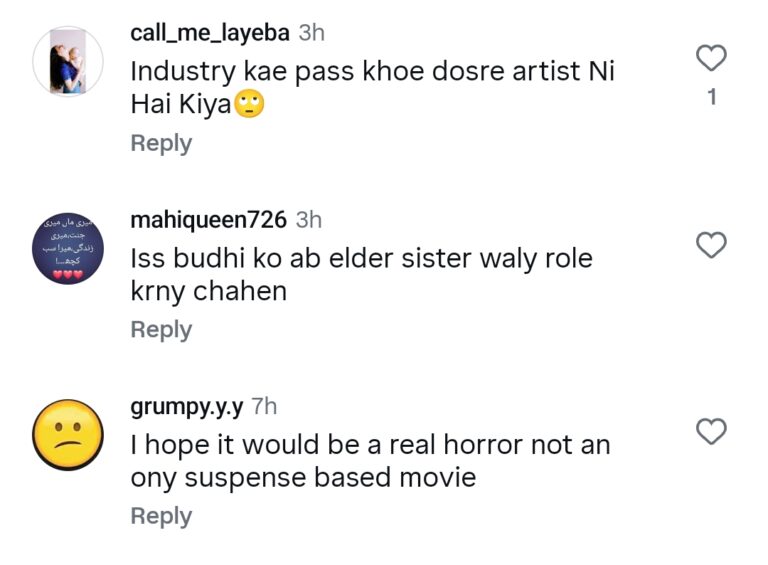Visit the call_me_layeba username link
The width and height of the screenshot is (768, 565).
210,32
